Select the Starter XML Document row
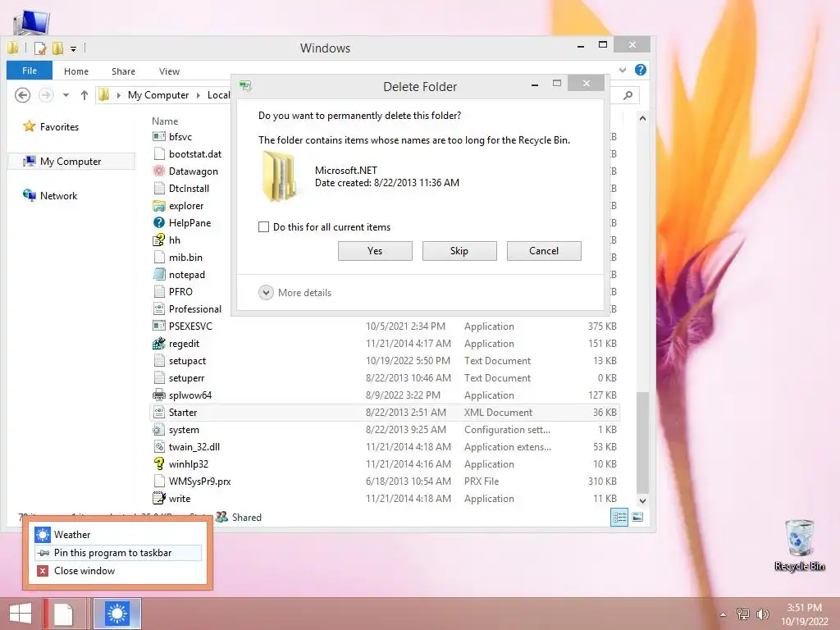840x630 pixels. click(385, 413)
